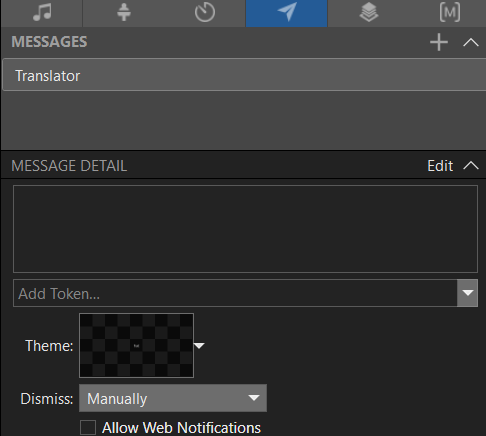
Task: Open the Add Token dropdown arrow
Action: (x=467, y=293)
